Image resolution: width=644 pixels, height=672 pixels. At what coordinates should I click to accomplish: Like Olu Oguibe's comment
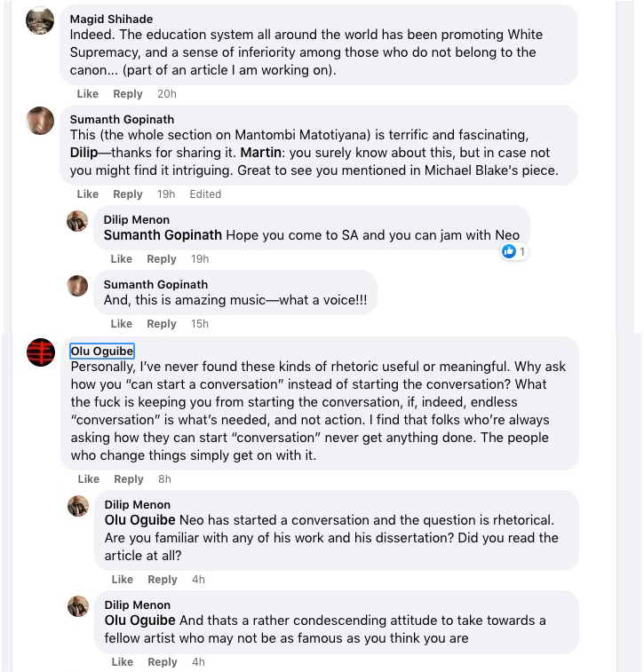click(x=88, y=479)
